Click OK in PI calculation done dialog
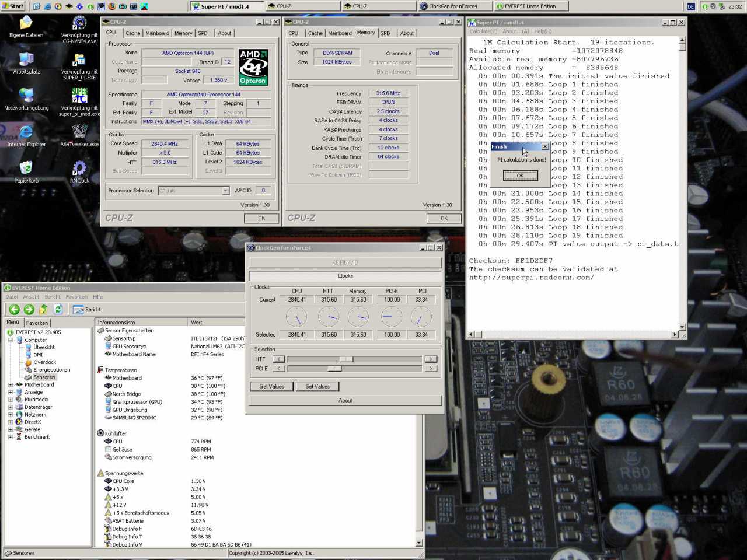747x560 pixels. point(520,176)
